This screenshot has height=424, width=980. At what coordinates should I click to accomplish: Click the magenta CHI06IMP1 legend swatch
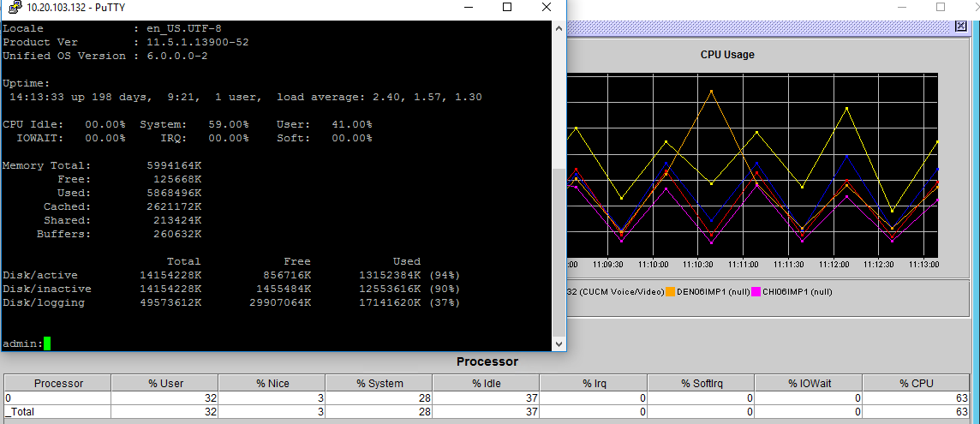(756, 292)
